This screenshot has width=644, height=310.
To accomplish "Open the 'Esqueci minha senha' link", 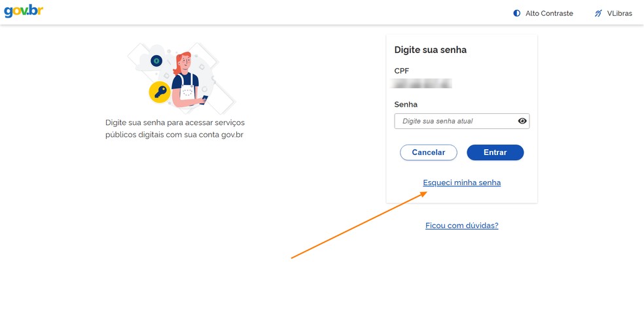I will (x=461, y=182).
